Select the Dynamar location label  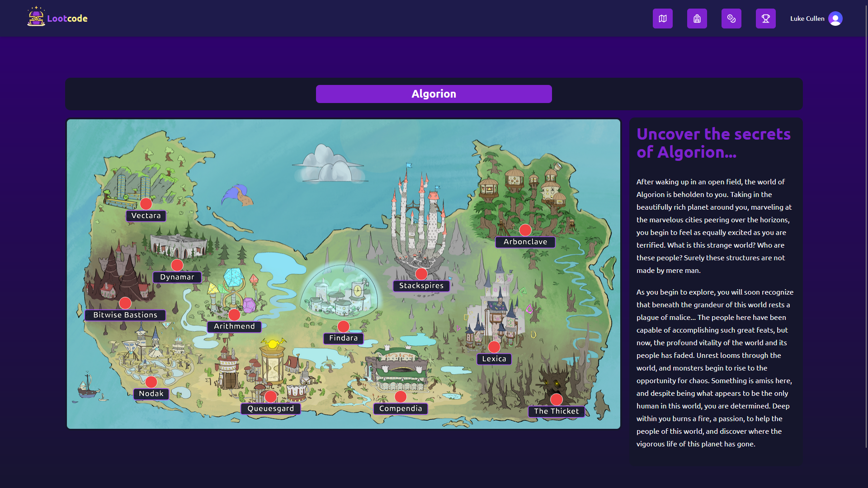pyautogui.click(x=177, y=277)
